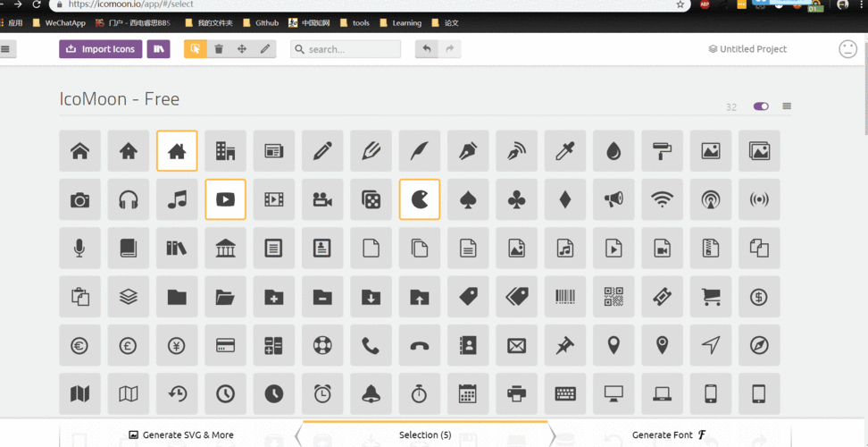Click the Import Icons button
This screenshot has height=447, width=868.
click(x=100, y=49)
